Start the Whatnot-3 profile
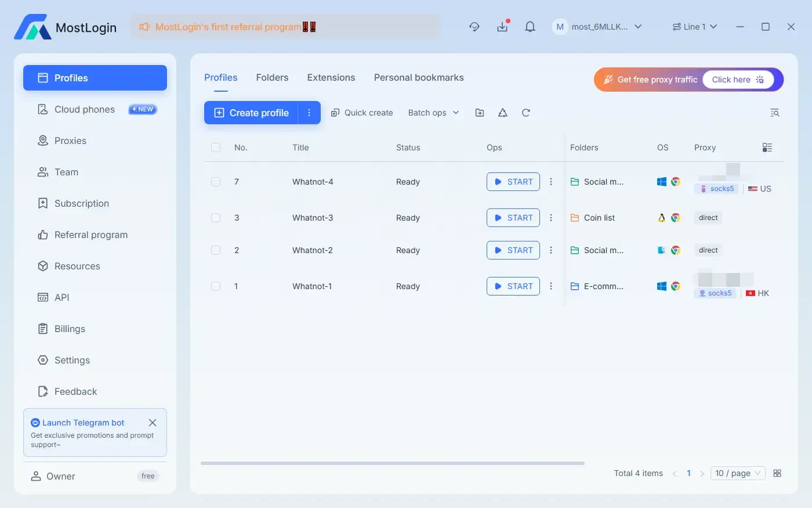 tap(513, 218)
